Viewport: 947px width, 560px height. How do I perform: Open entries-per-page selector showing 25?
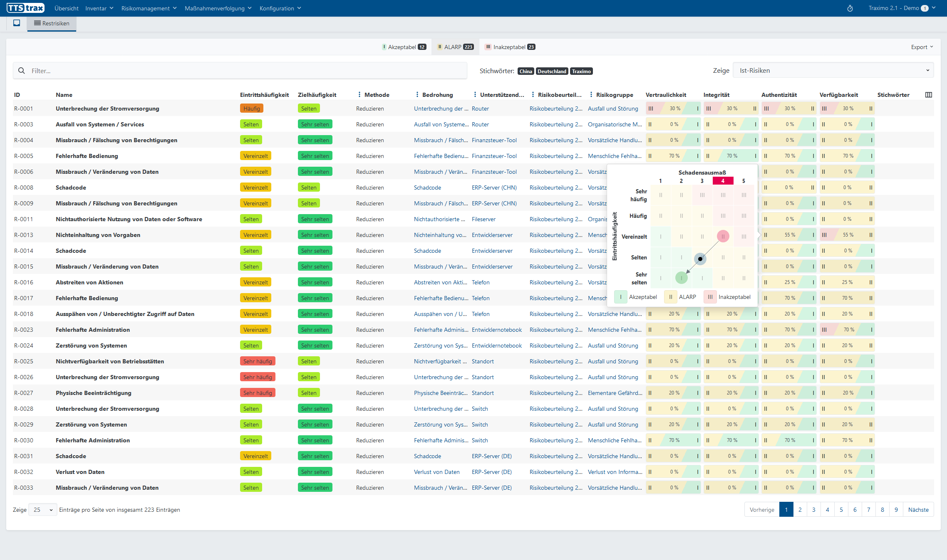(x=43, y=510)
